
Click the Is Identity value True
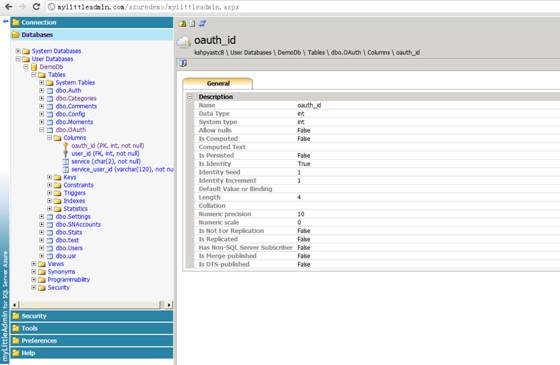pyautogui.click(x=304, y=164)
